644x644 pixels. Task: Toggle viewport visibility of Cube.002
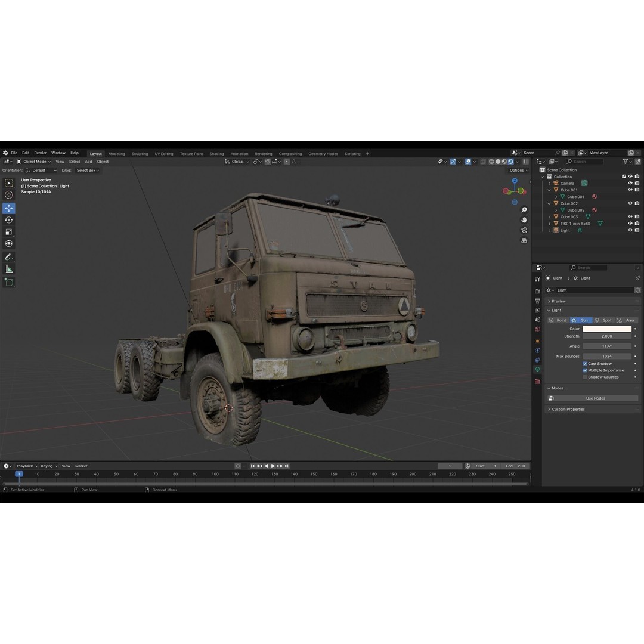630,203
